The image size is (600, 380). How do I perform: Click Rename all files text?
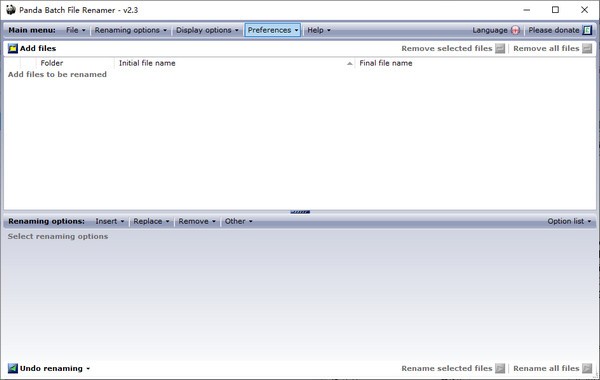[546, 368]
